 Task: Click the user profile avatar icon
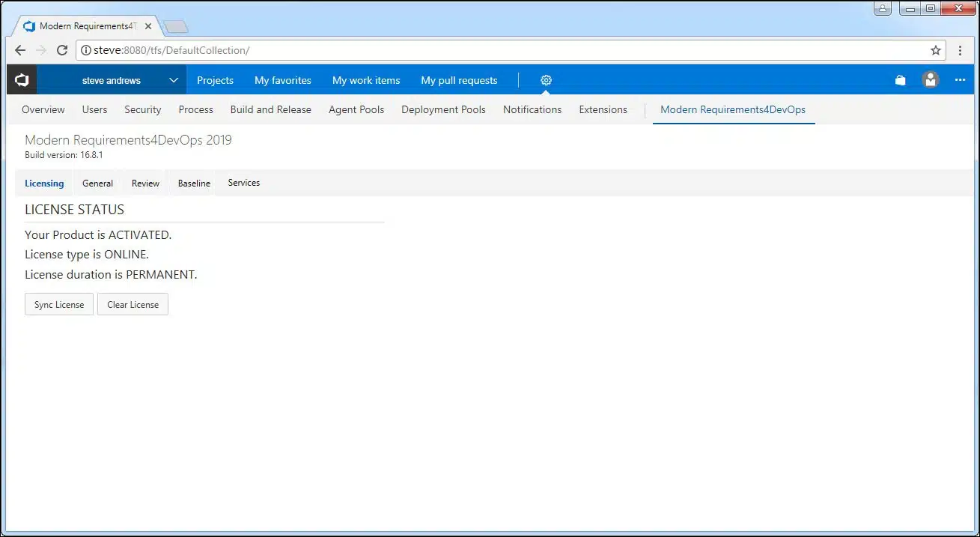(931, 80)
